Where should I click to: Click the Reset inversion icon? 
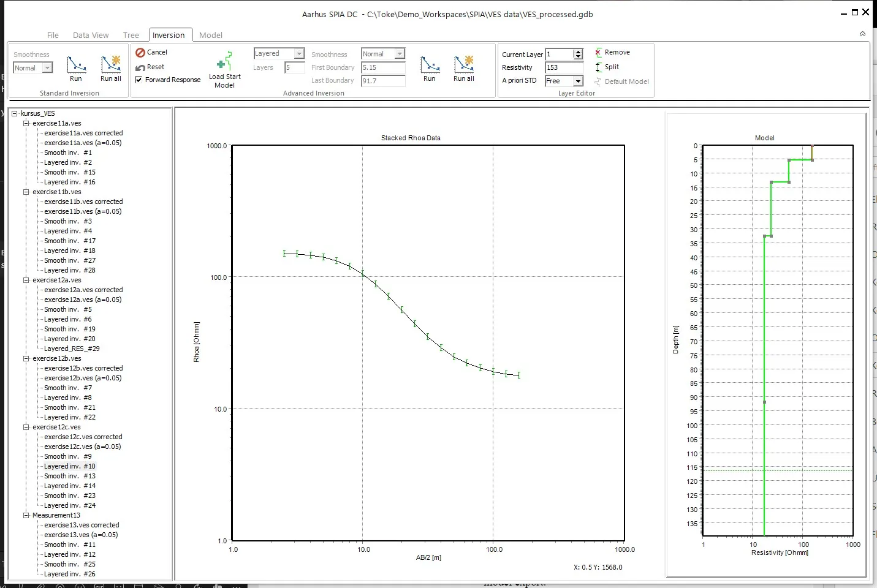(140, 67)
